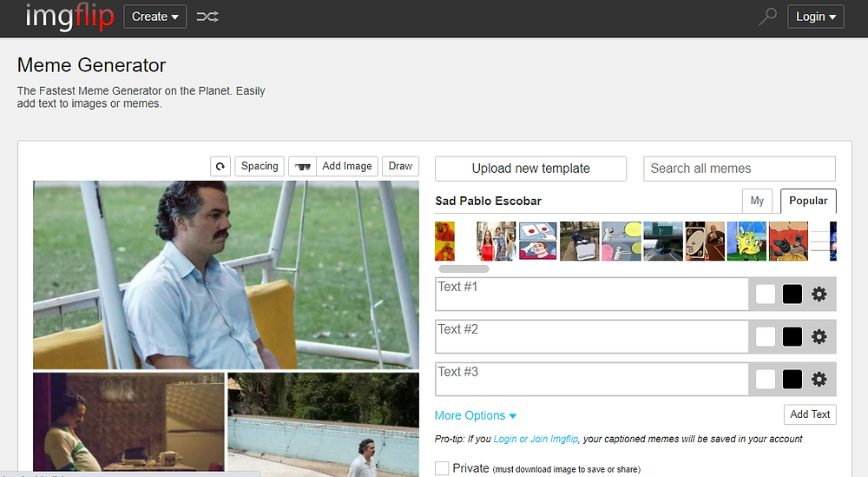This screenshot has height=477, width=868.
Task: Click the imgflip logo
Action: pos(69,17)
